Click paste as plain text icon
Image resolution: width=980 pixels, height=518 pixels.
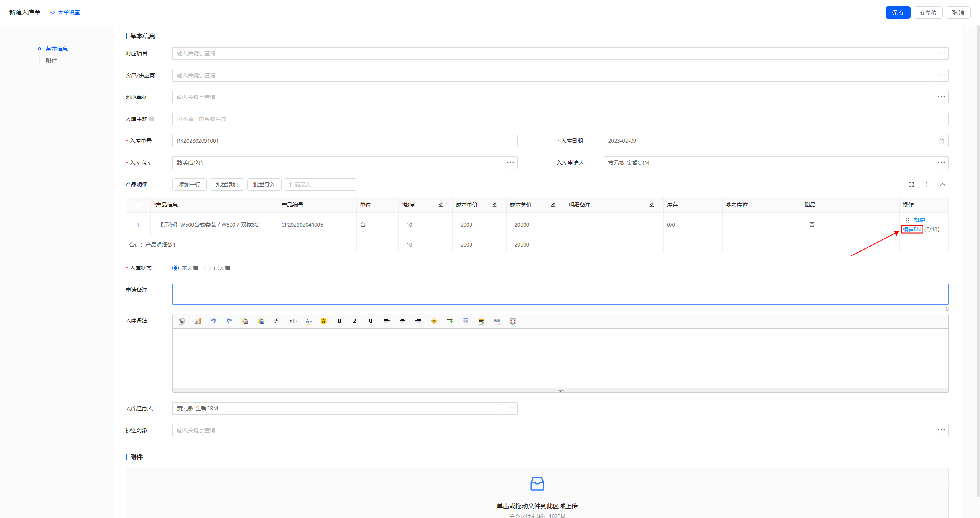click(245, 321)
